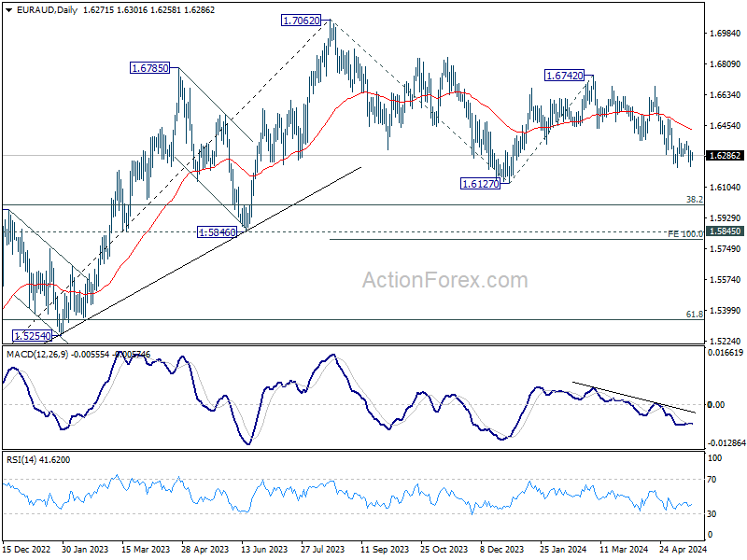Click the 1.61040 price axis value

tap(725, 188)
